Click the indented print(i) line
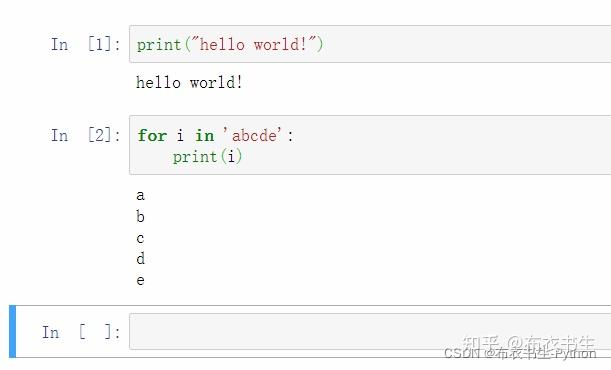Screen dimensions: 611x370 click(x=207, y=157)
